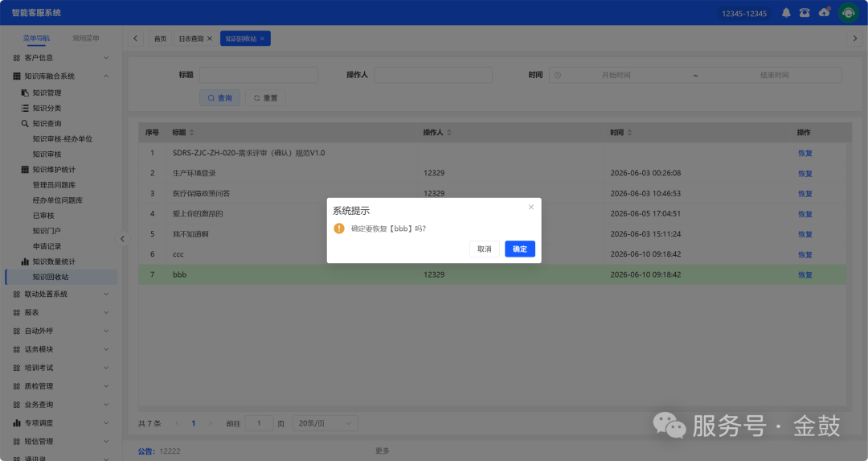Click 取消 to cancel restore
This screenshot has width=868, height=461.
(x=485, y=249)
